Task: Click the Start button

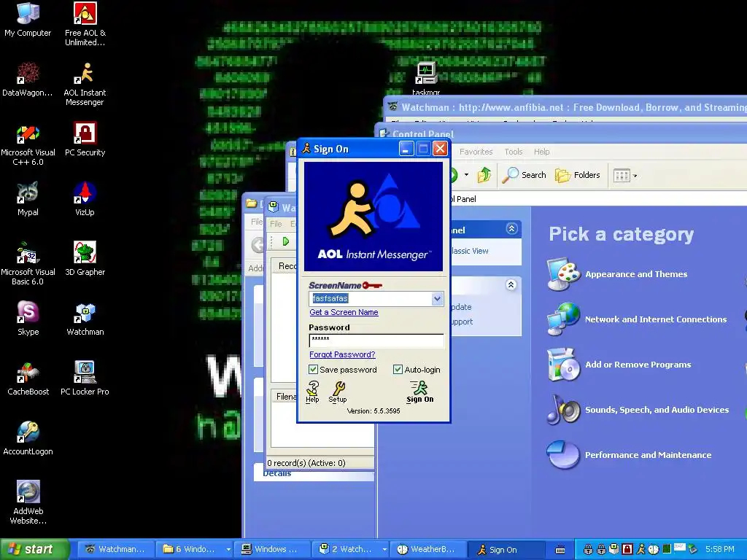Action: [34, 549]
